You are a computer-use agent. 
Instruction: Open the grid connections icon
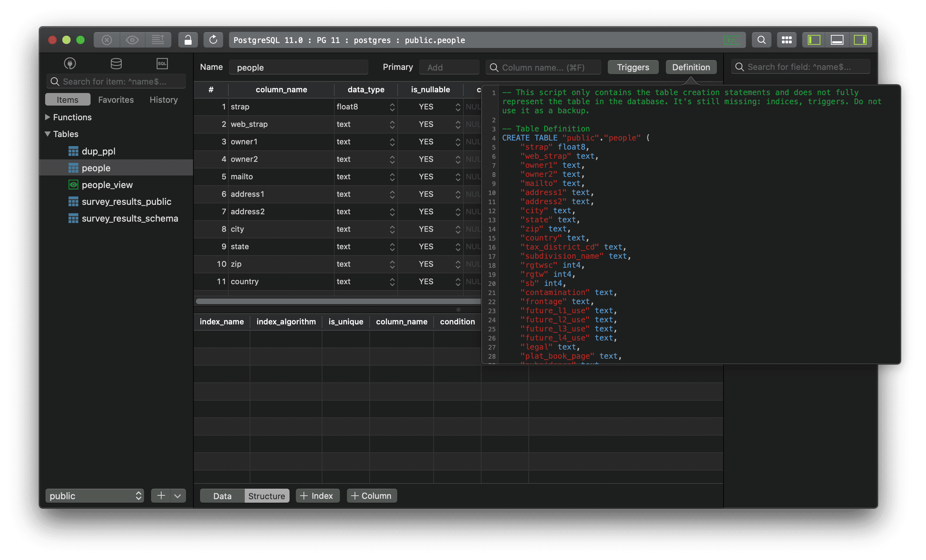pyautogui.click(x=786, y=40)
